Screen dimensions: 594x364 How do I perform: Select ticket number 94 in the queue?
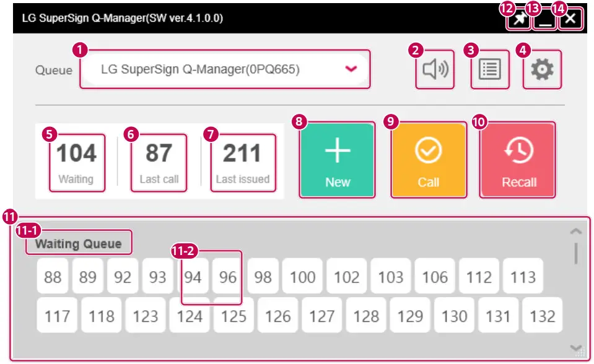[194, 277]
